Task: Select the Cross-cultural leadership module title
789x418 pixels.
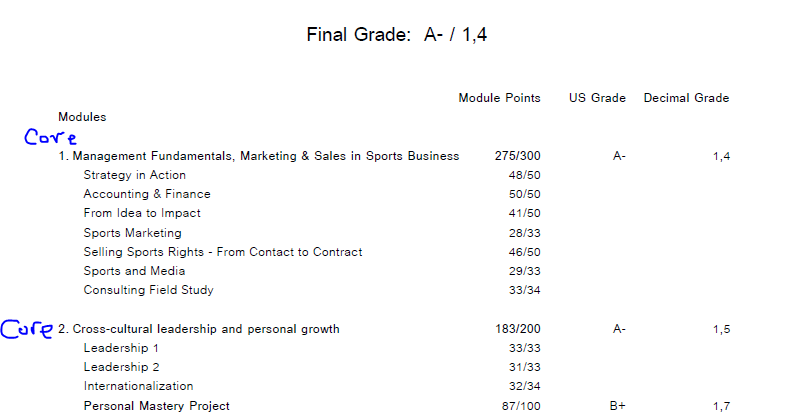Action: [x=199, y=329]
